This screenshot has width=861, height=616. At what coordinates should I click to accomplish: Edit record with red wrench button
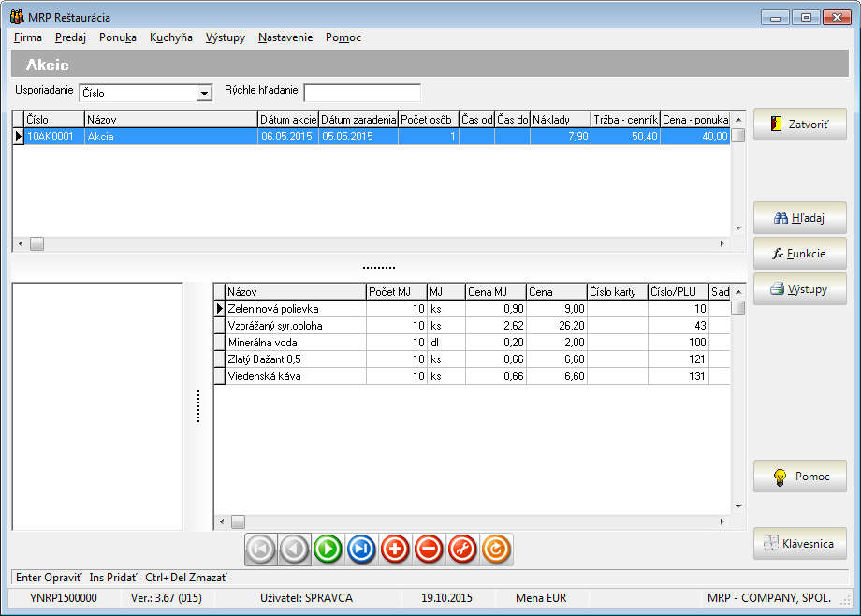tap(462, 550)
